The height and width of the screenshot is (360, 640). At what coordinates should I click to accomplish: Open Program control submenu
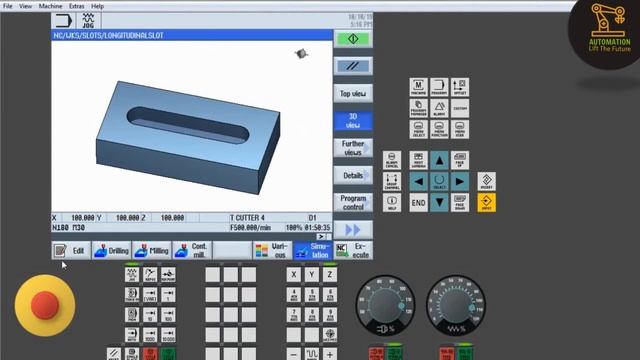pyautogui.click(x=353, y=203)
